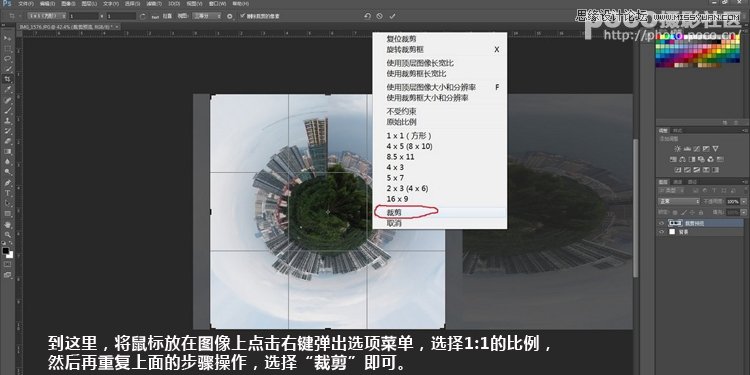Click the Straighten button in options bar
Viewport: 750px width, 375px height.
161,16
